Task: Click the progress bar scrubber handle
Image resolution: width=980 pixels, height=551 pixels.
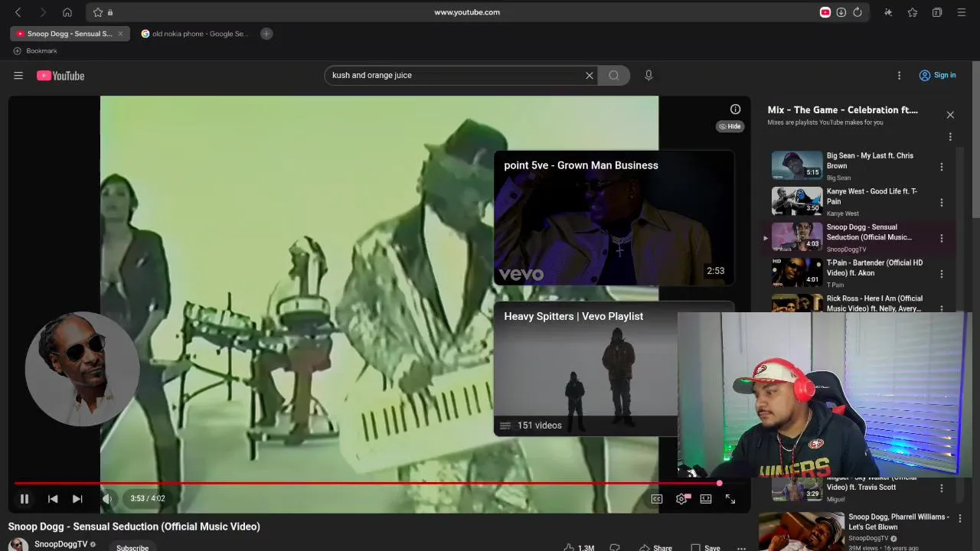Action: [719, 483]
